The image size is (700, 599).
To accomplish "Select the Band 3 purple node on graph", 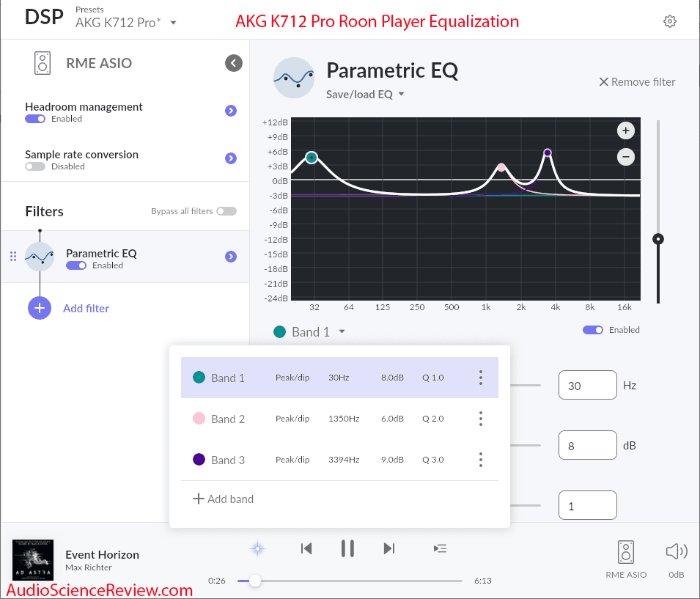I will [x=548, y=152].
